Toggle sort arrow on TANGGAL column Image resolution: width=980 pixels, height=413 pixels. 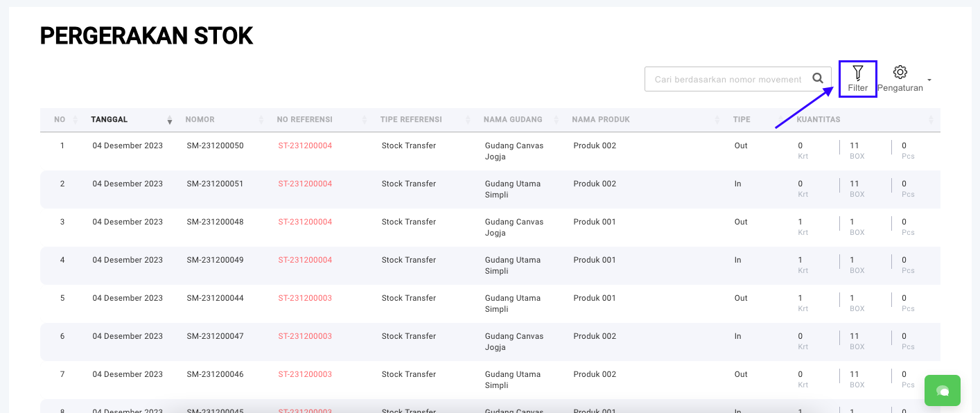[x=169, y=120]
